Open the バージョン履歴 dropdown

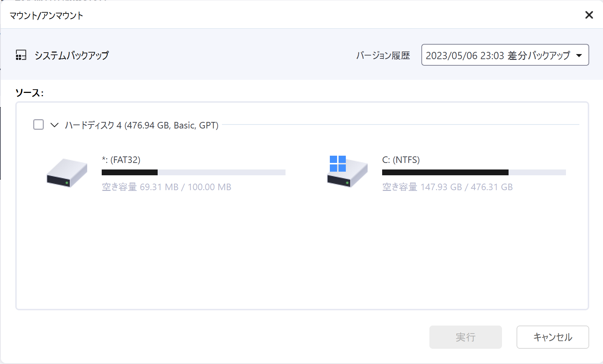click(505, 55)
